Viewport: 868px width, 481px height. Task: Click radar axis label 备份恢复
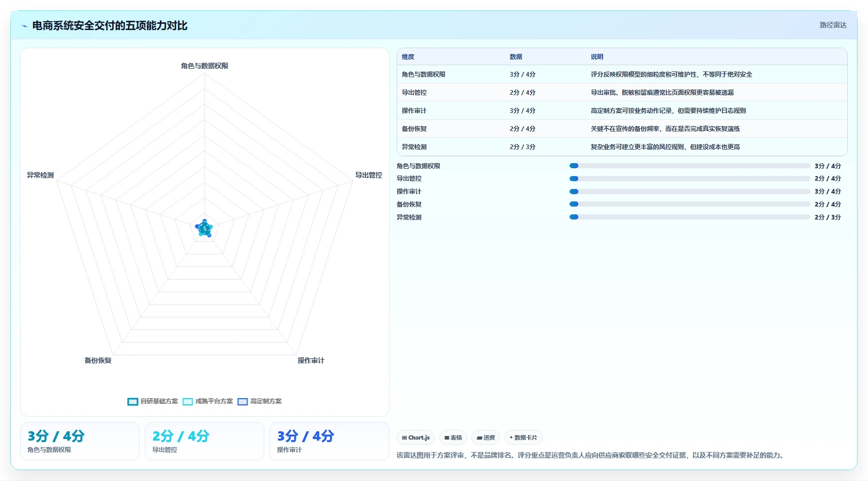click(x=98, y=360)
